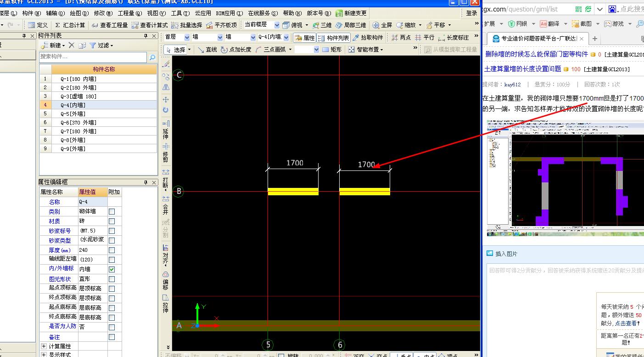
Task: Click the 登录 login button
Action: [x=471, y=13]
